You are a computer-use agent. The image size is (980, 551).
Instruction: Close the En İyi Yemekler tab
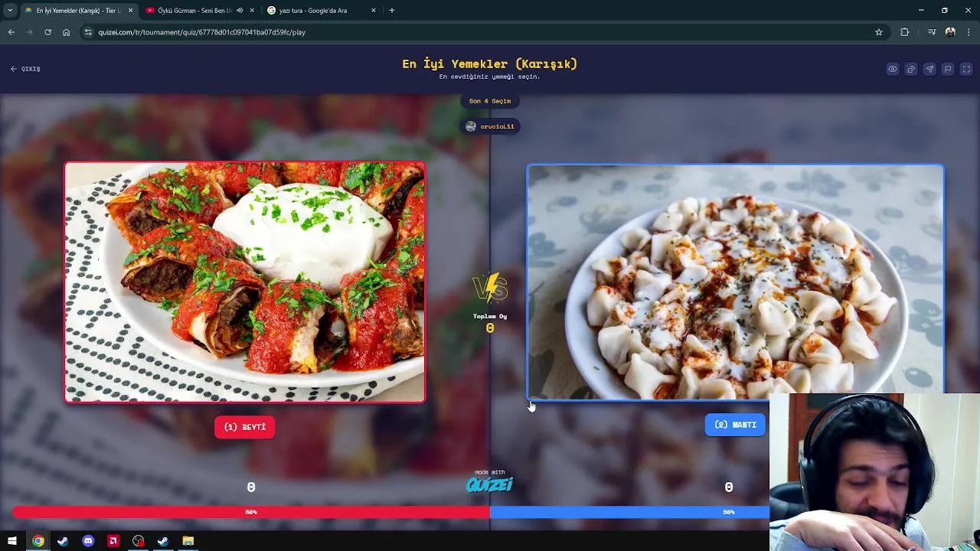coord(130,11)
